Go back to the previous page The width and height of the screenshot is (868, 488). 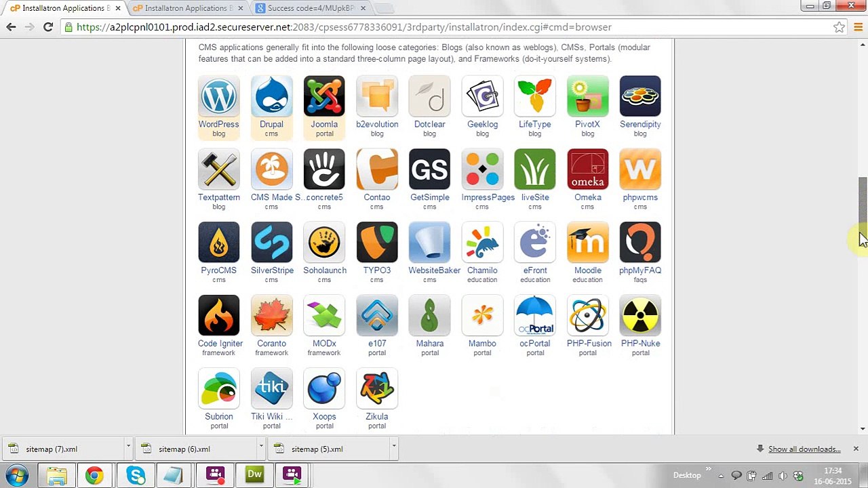[x=11, y=27]
